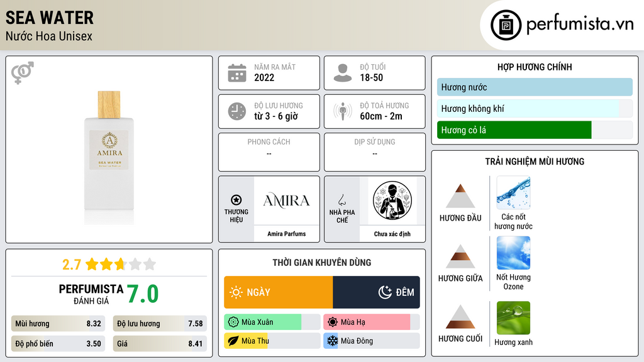Click the Mùa Xuân season bar
Image resolution: width=644 pixels, height=362 pixels.
(x=272, y=322)
